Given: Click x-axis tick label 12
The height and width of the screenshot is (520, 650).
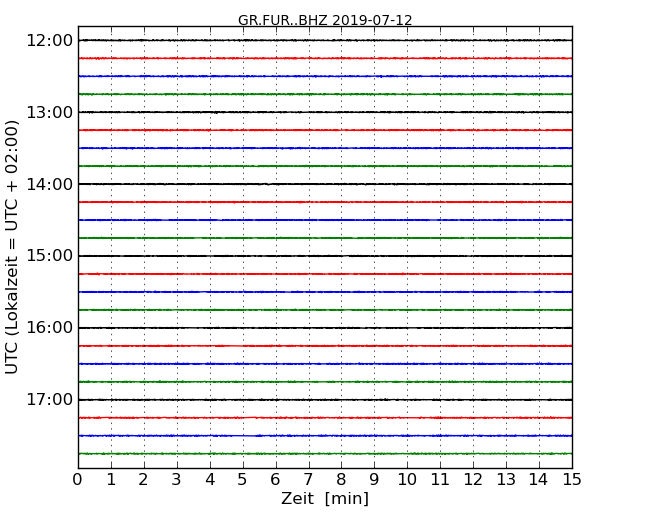Looking at the screenshot, I should tap(473, 480).
